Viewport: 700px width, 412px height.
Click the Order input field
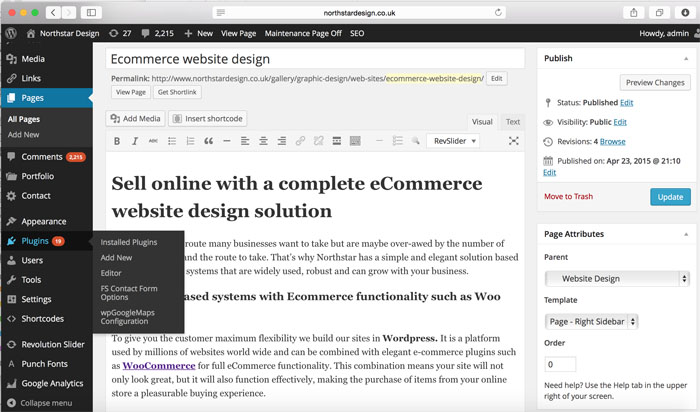point(560,364)
